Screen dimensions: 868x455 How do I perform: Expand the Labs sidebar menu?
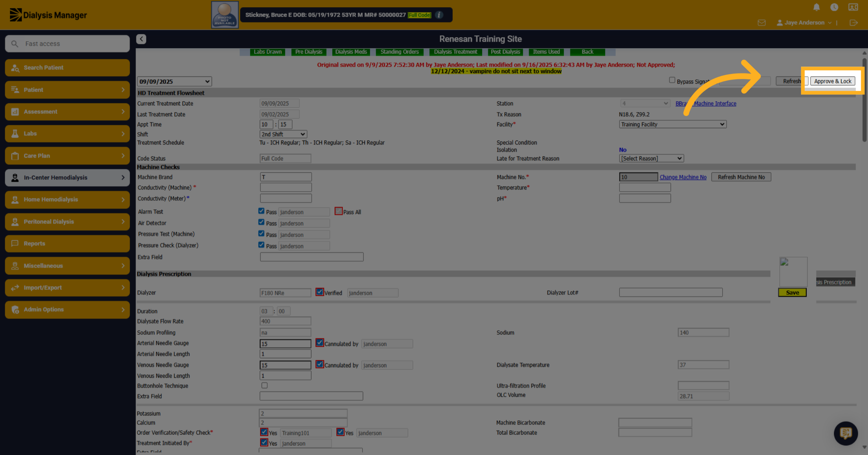[x=67, y=134]
